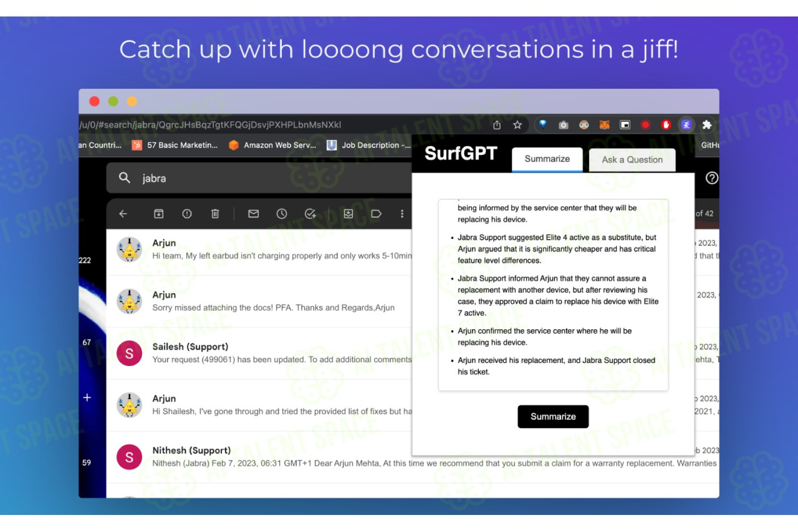798x532 pixels.
Task: Report spam with the exclamation icon
Action: 187,214
